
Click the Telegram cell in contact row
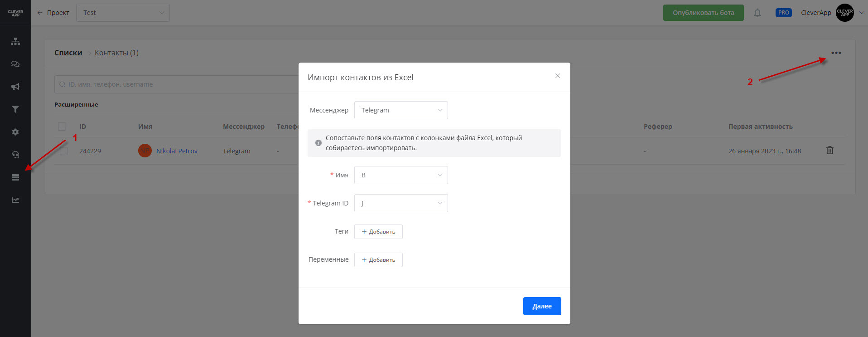(x=236, y=151)
